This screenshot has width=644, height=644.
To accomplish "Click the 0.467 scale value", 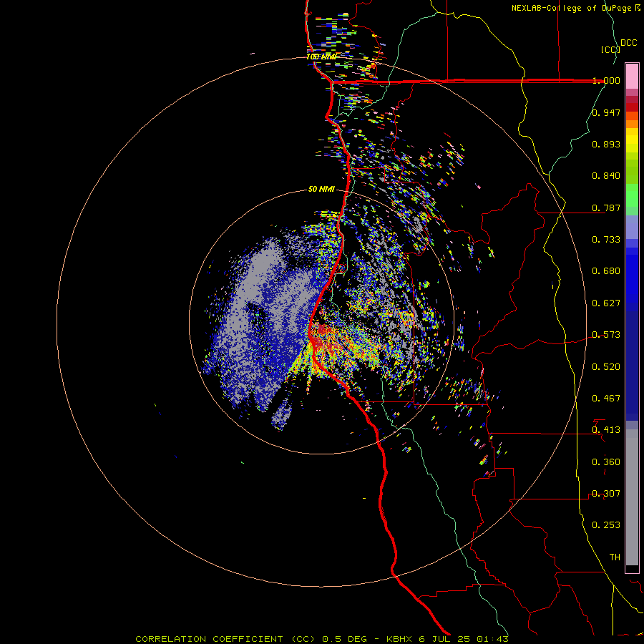I will click(606, 399).
